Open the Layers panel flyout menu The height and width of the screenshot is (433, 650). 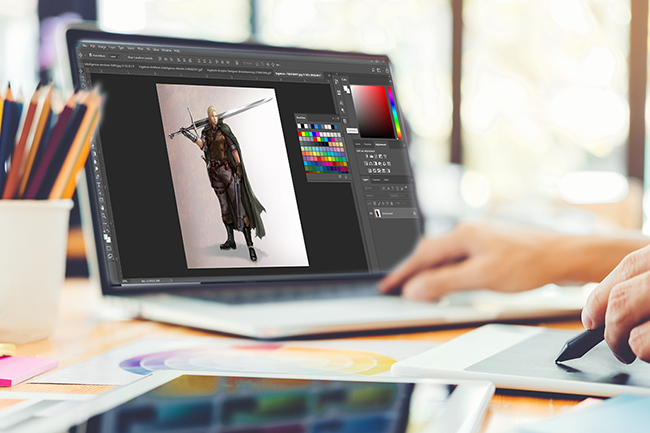click(x=412, y=180)
